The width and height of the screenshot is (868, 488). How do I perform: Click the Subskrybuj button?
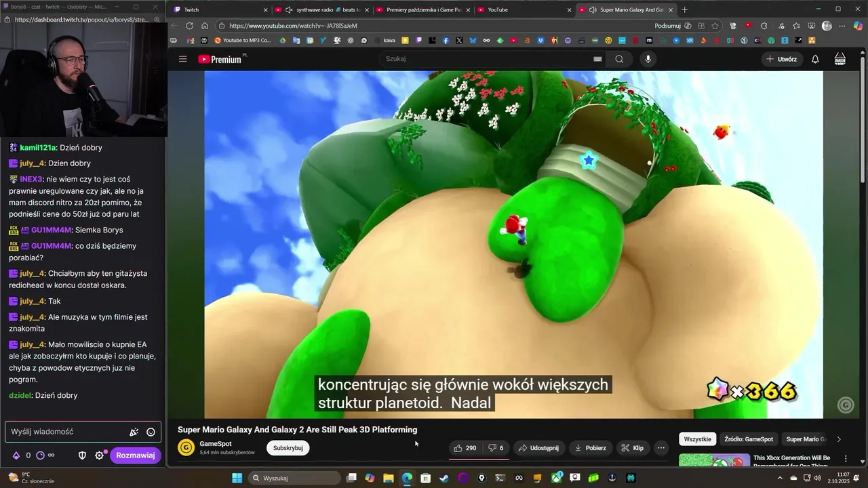pos(288,448)
